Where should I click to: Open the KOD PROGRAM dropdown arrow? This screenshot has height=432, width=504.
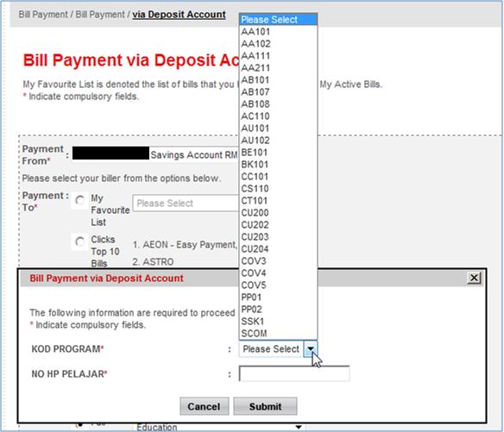pos(310,349)
